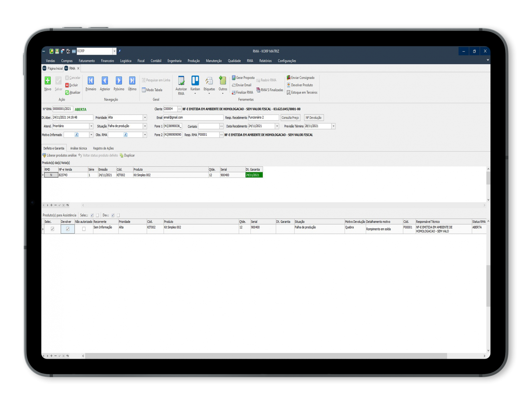Image resolution: width=532 pixels, height=396 pixels.
Task: Toggle Selec. checkbox in Kit Simples row
Action: [x=52, y=229]
